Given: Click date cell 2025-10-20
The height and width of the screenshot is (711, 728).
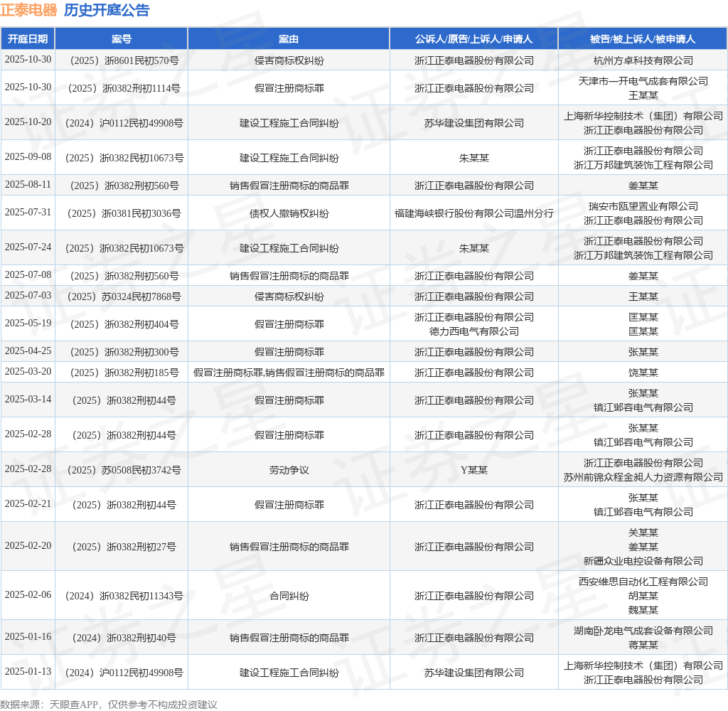Looking at the screenshot, I should (x=28, y=122).
